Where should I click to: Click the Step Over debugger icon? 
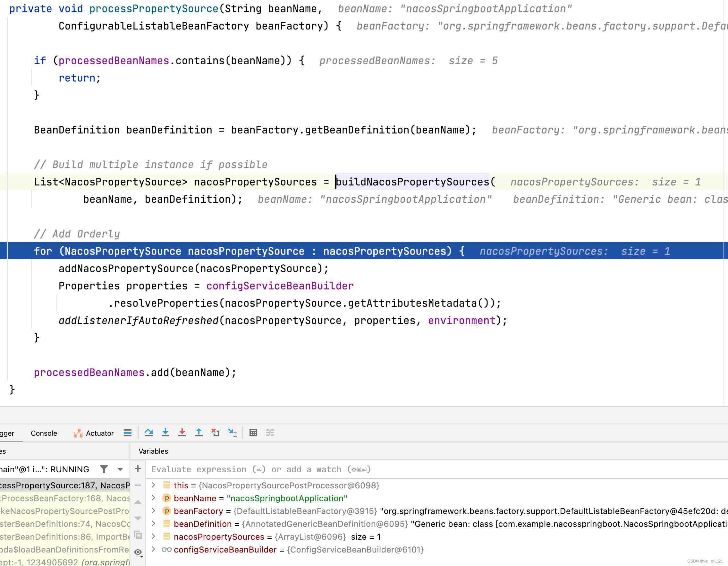click(149, 433)
